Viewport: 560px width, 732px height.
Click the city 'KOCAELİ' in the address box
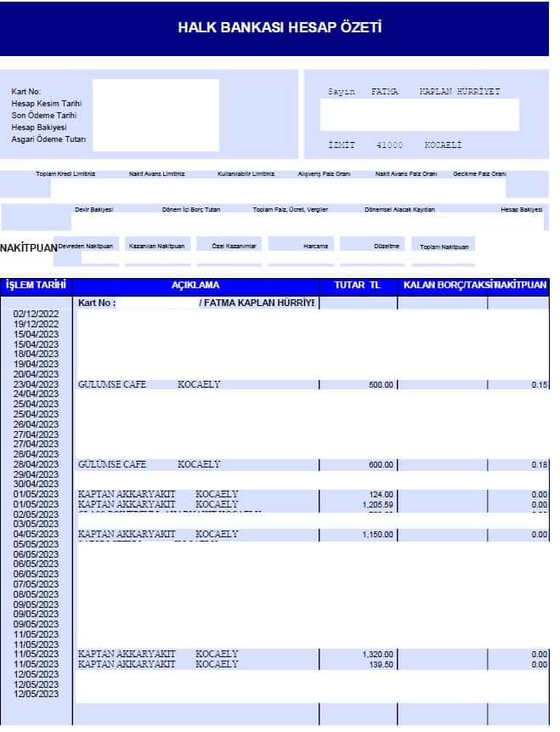[x=443, y=145]
